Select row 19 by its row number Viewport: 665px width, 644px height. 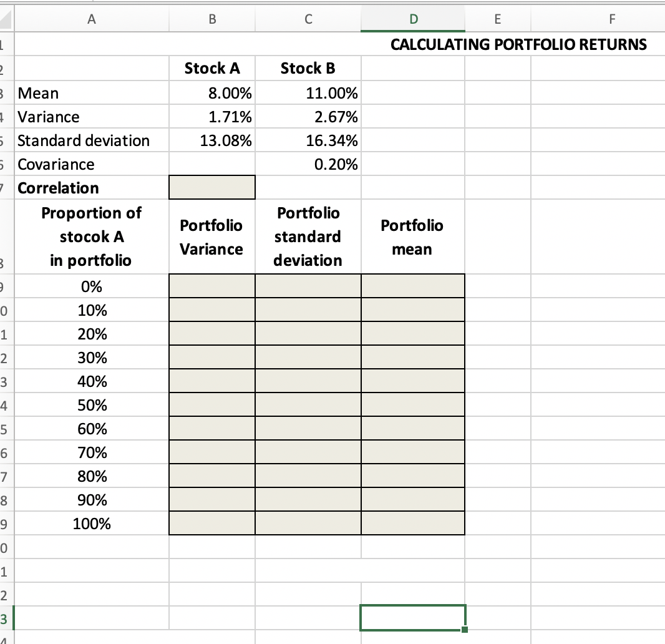click(x=5, y=524)
